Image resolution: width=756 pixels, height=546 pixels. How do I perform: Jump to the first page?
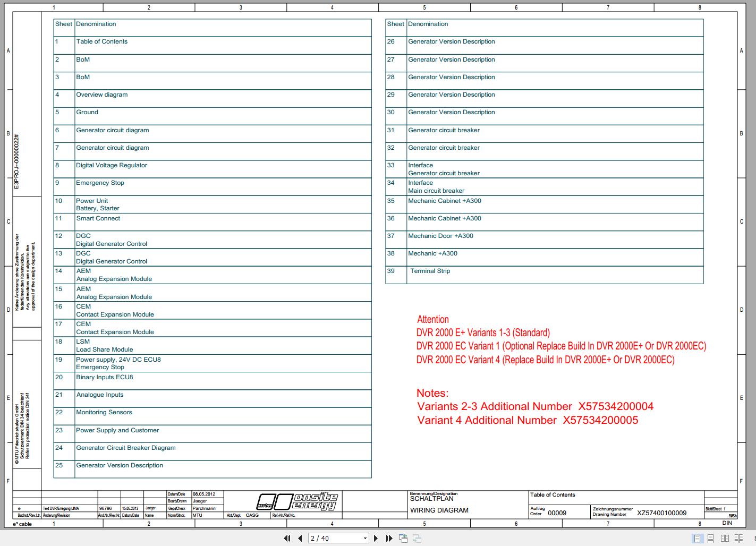pos(287,538)
